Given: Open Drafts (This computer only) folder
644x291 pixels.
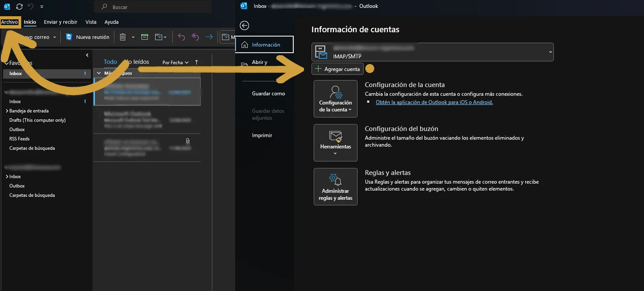Looking at the screenshot, I should click(x=37, y=120).
